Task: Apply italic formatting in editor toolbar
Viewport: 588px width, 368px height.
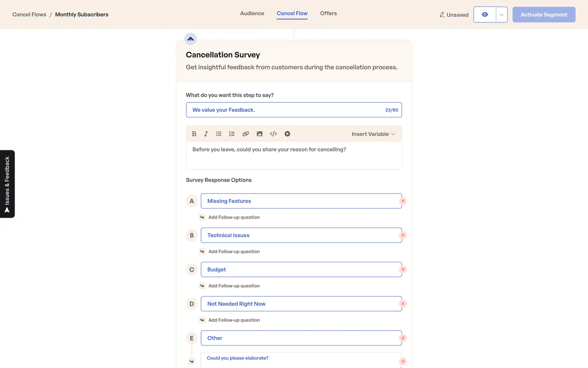Action: click(x=206, y=134)
